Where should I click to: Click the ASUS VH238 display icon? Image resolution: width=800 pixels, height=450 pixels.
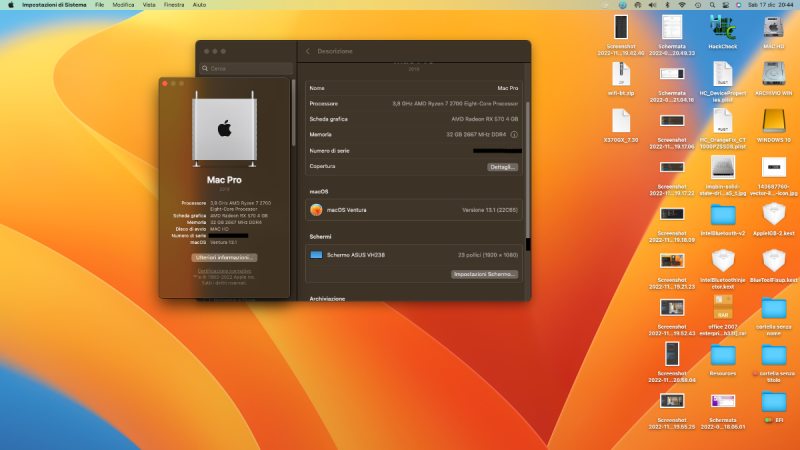tap(316, 255)
